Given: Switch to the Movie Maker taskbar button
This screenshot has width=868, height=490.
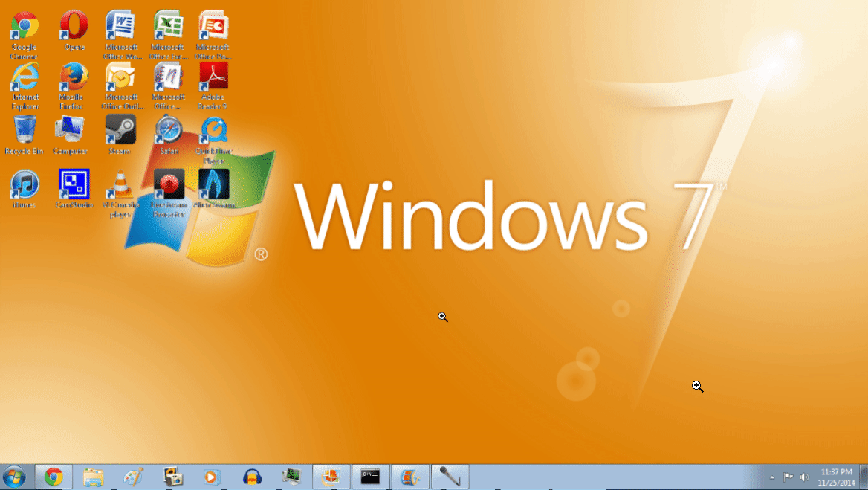Looking at the screenshot, I should [x=410, y=477].
